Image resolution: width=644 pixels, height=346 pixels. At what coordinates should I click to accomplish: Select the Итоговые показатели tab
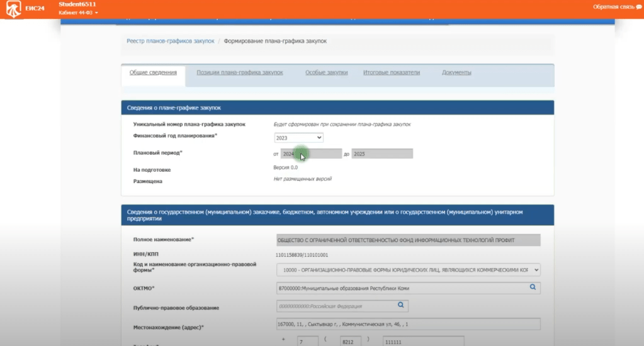coord(391,73)
